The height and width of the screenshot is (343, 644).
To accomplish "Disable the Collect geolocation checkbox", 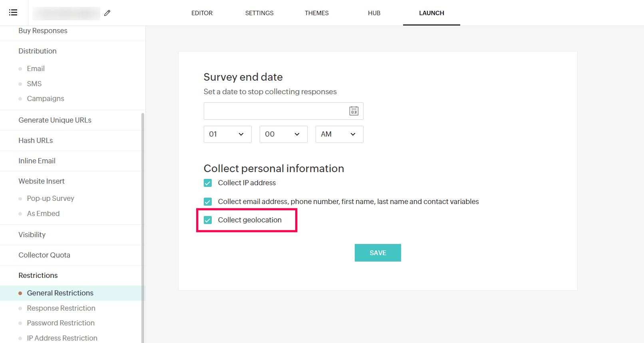I will (208, 220).
